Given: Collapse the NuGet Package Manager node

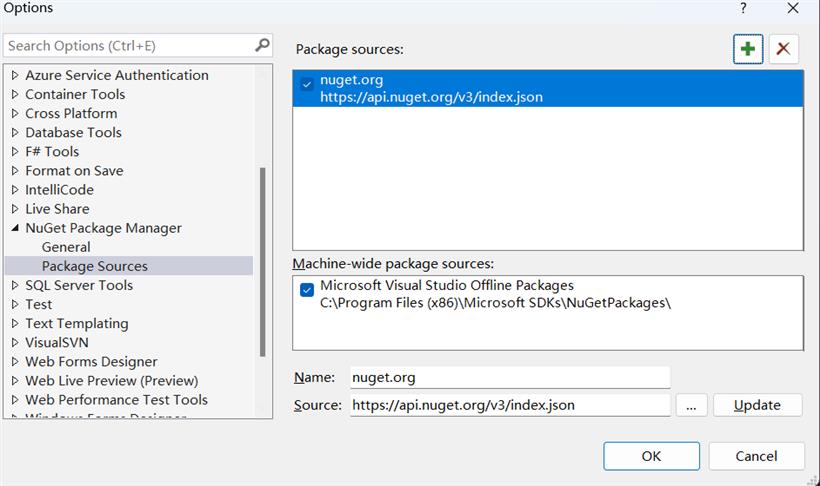Looking at the screenshot, I should (15, 228).
